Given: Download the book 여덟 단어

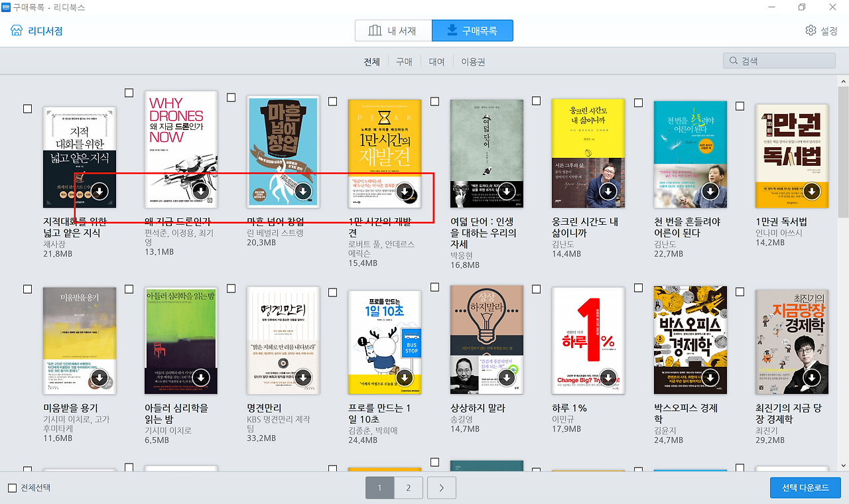Looking at the screenshot, I should coord(507,192).
